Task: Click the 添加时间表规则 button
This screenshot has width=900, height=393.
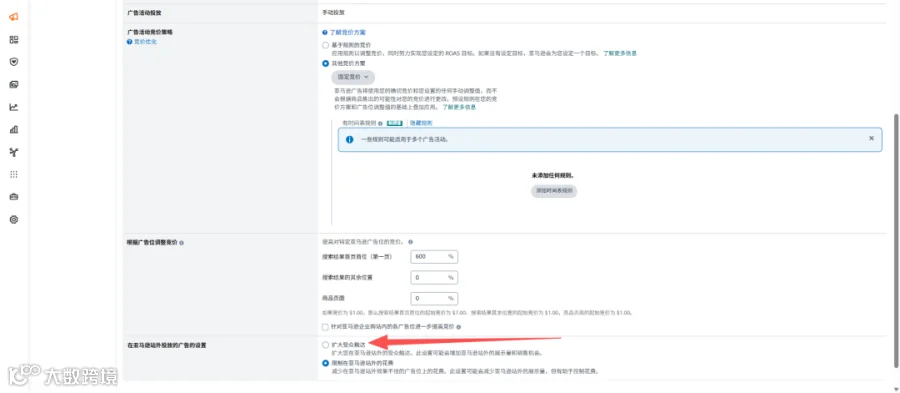Action: [x=554, y=191]
